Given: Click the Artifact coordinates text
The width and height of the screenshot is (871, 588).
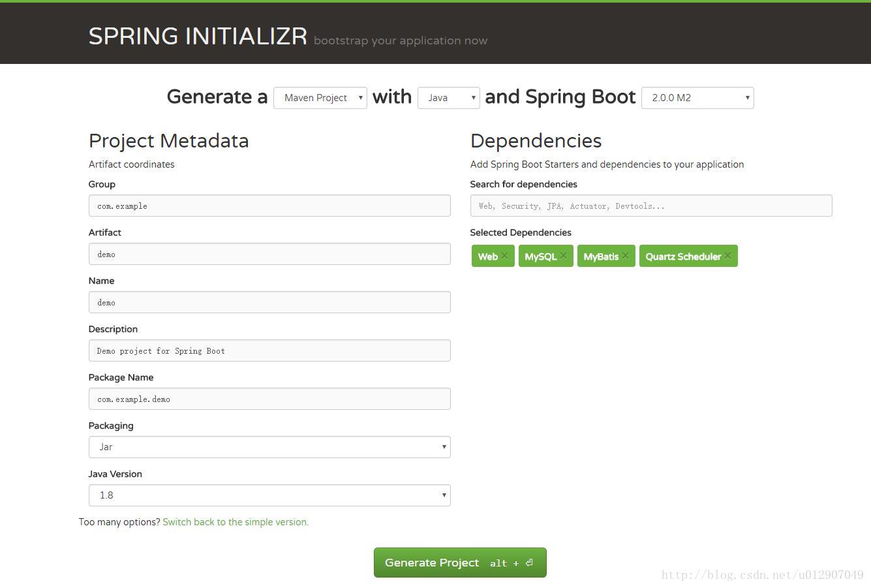Looking at the screenshot, I should point(132,164).
